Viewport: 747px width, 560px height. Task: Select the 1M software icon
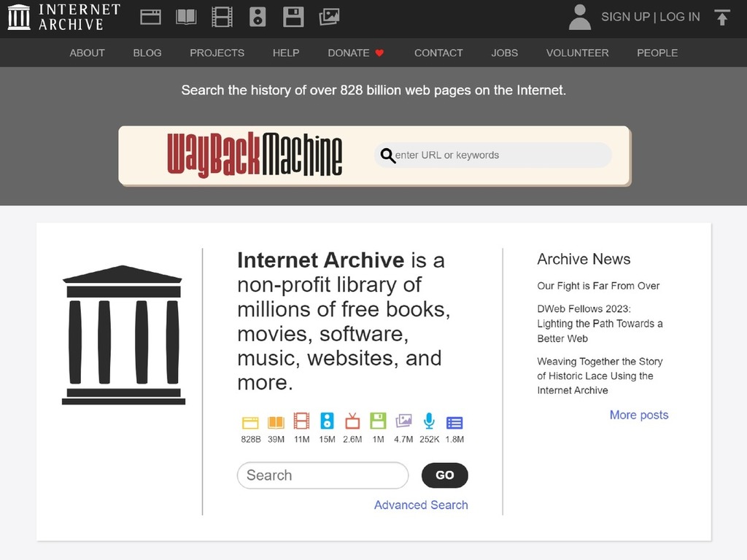pos(379,421)
